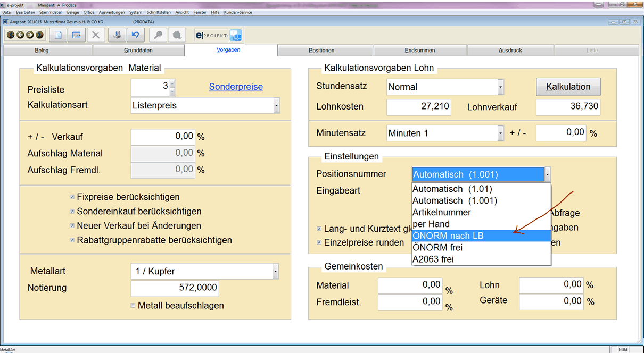
Task: Enable Metall beaufschlagen checkbox
Action: pos(133,306)
